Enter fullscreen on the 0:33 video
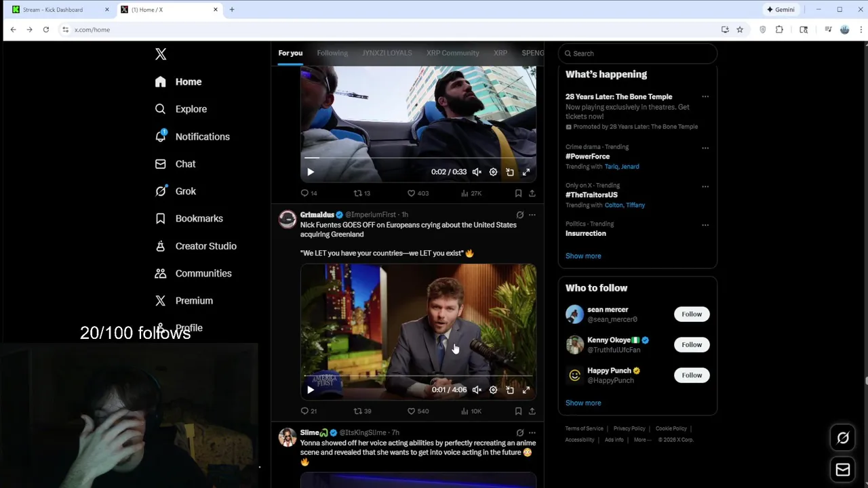 coord(526,172)
